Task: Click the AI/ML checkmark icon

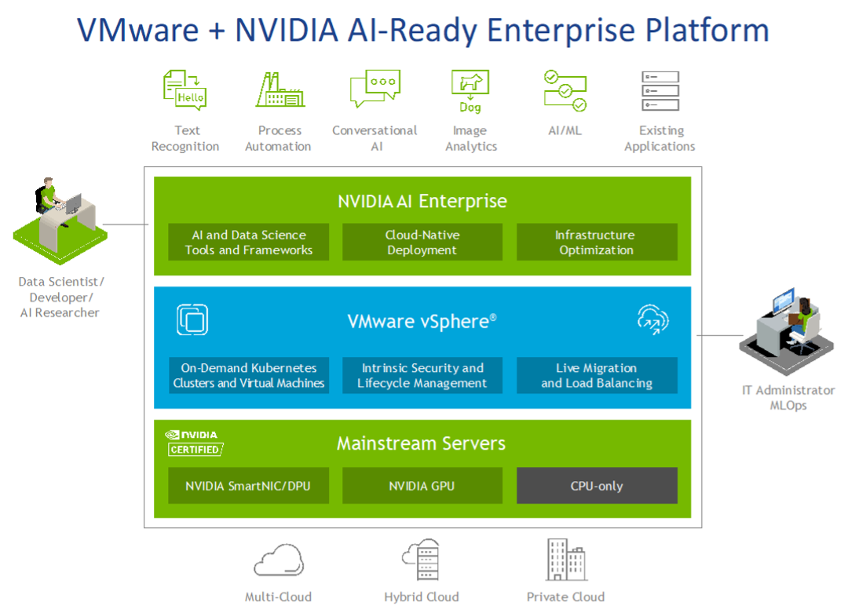Action: [565, 90]
